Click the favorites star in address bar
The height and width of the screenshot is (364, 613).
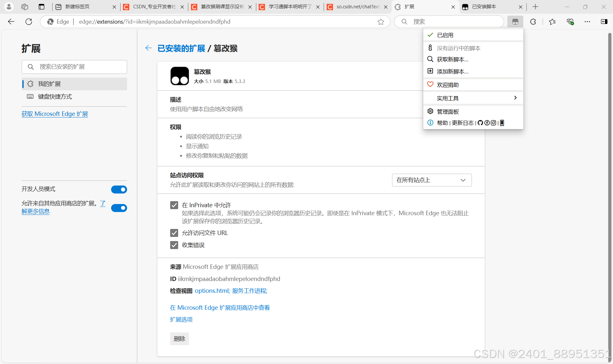click(x=381, y=22)
